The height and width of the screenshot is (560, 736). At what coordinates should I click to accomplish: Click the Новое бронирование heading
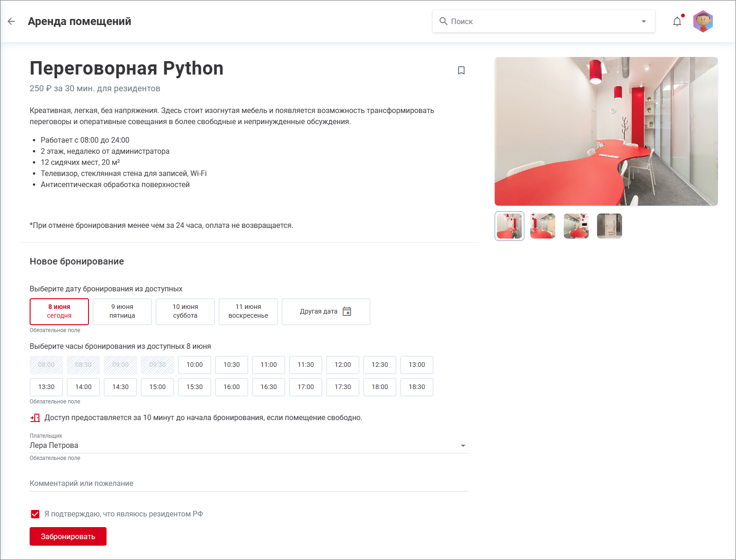coord(77,261)
